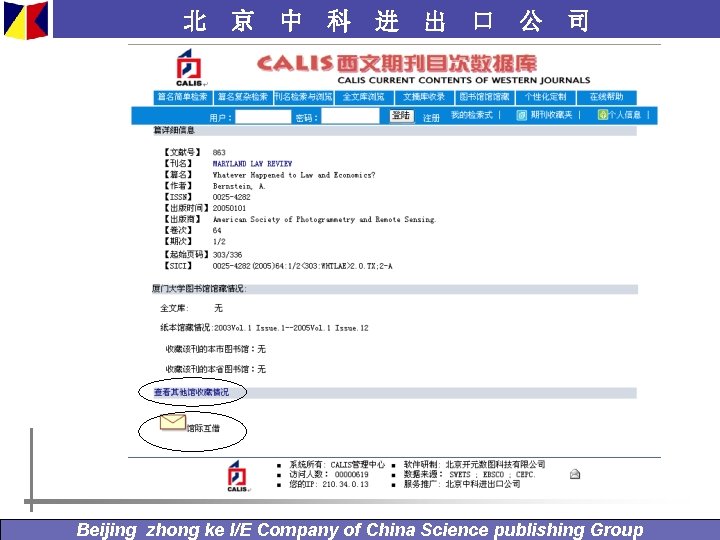
Task: Click publication date 20050101
Action: (x=229, y=208)
